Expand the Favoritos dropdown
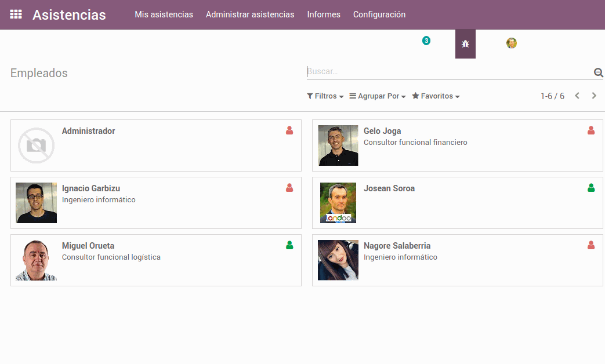This screenshot has height=364, width=605. [436, 96]
